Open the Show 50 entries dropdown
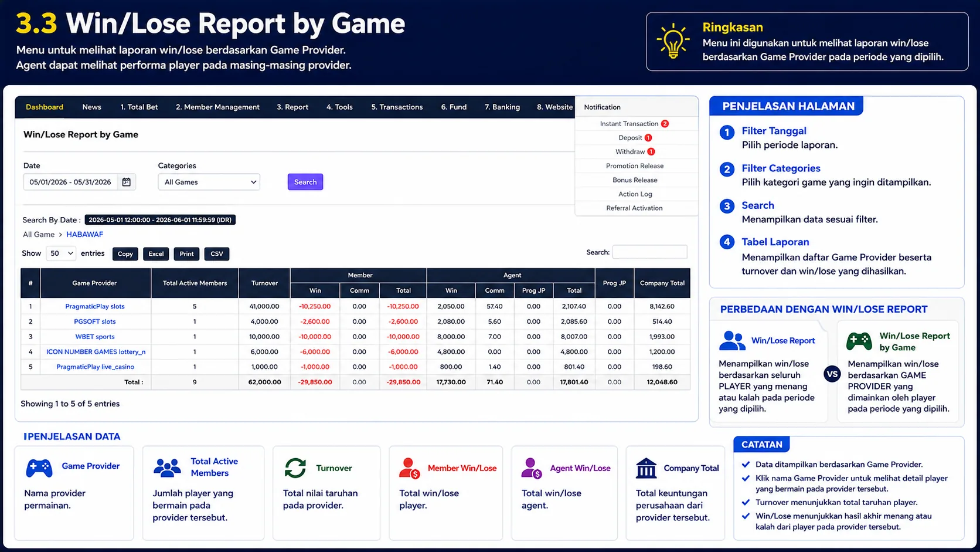The width and height of the screenshot is (980, 552). (61, 253)
